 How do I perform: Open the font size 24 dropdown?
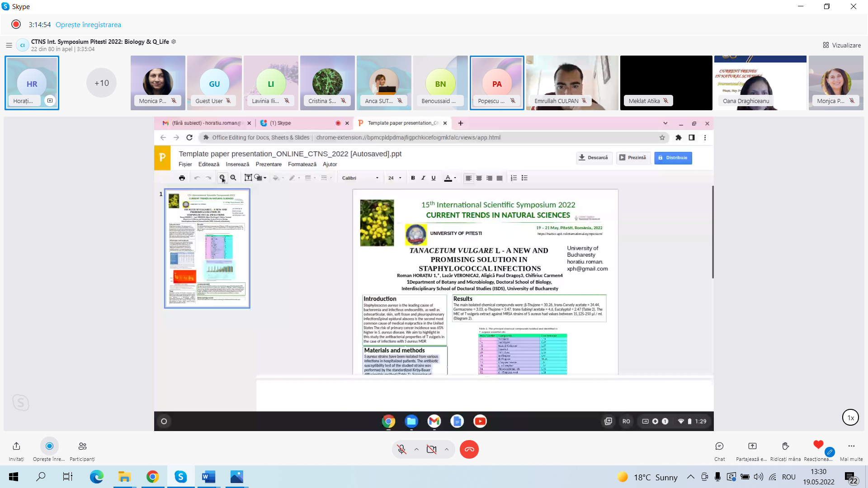394,178
